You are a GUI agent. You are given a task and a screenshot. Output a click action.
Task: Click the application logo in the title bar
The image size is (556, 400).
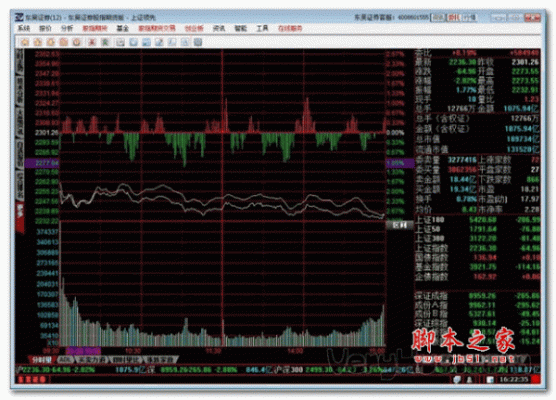tap(20, 17)
